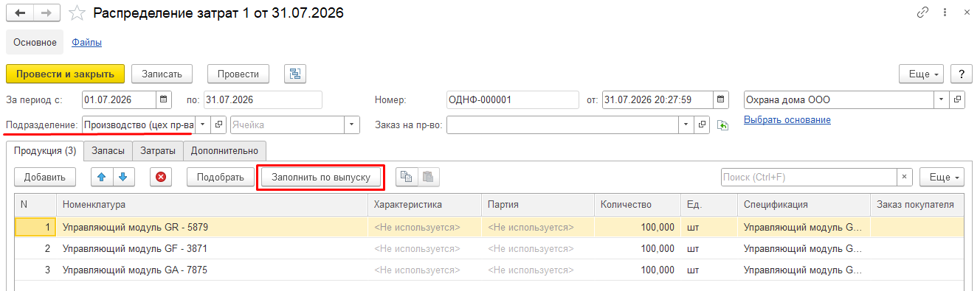The height and width of the screenshot is (291, 980).
Task: Switch to the Затраты tab
Action: [159, 151]
